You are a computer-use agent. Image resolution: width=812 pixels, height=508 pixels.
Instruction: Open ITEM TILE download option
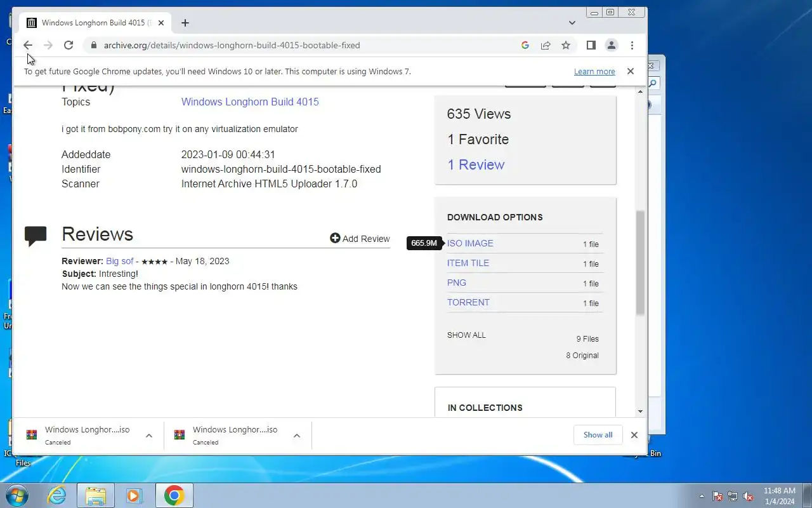(x=468, y=263)
